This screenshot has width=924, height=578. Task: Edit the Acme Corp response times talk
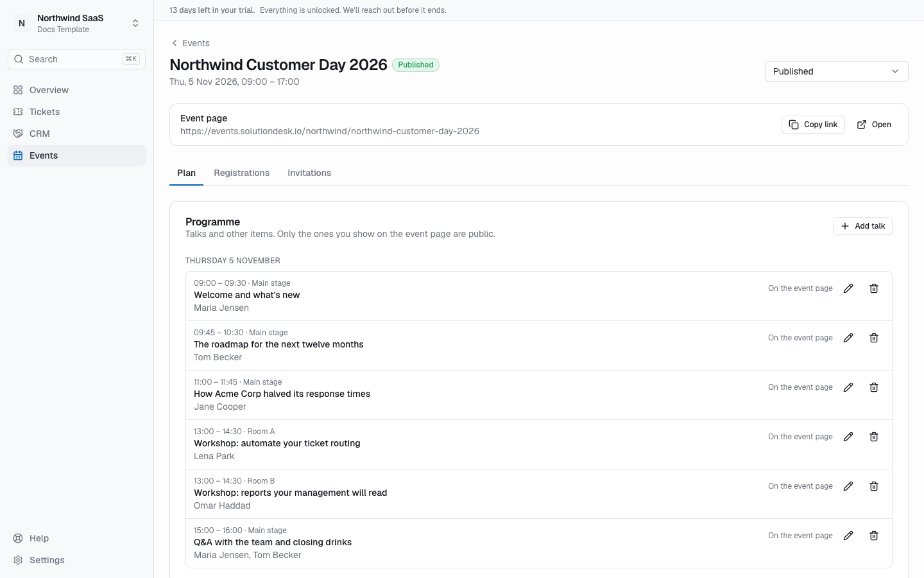(848, 387)
